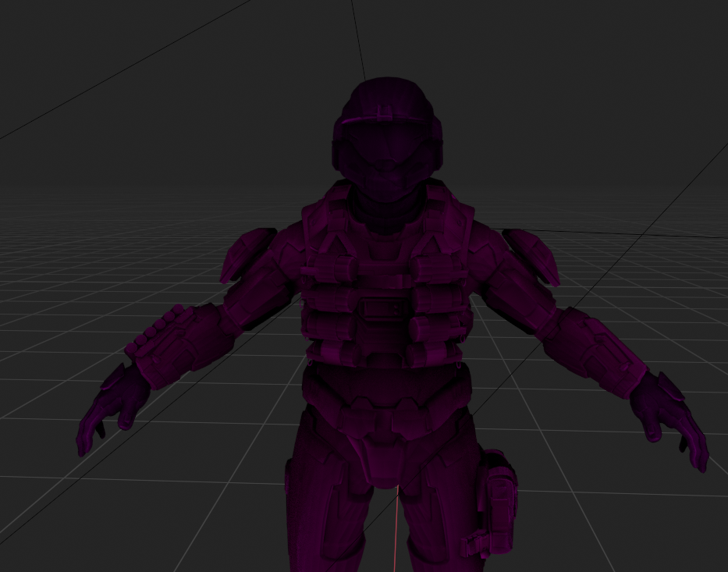Select the forearm gauntlet with round studs
The width and height of the screenshot is (728, 572).
pyautogui.click(x=179, y=346)
